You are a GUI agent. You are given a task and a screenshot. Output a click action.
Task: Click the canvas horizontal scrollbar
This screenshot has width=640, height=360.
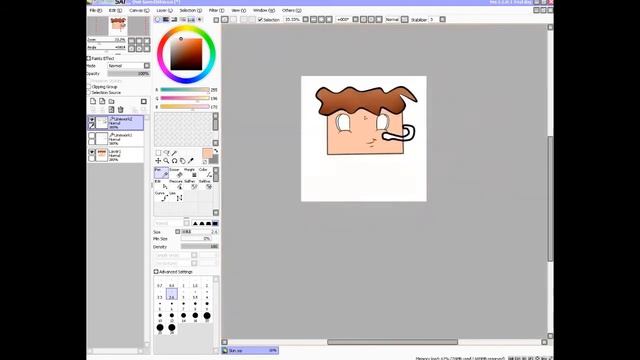[392, 342]
